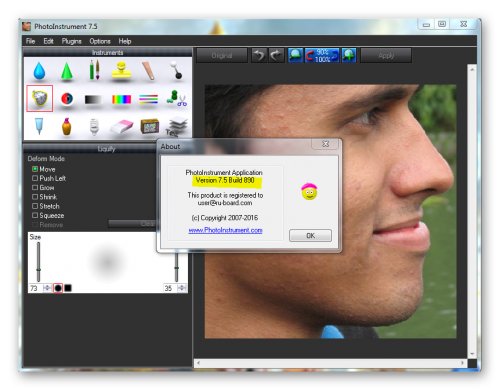500x390 pixels.
Task: Click the horizontal scrollbar right arrow
Action: click(x=463, y=363)
